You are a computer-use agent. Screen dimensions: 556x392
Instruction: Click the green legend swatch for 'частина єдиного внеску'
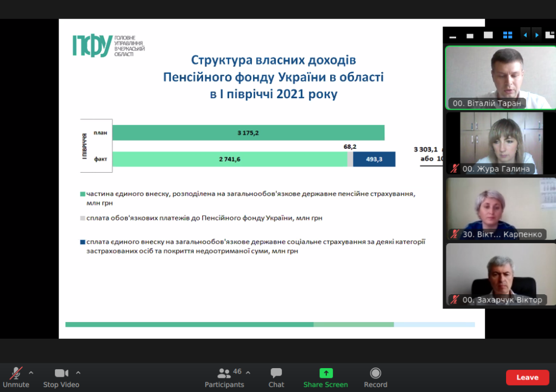click(83, 194)
